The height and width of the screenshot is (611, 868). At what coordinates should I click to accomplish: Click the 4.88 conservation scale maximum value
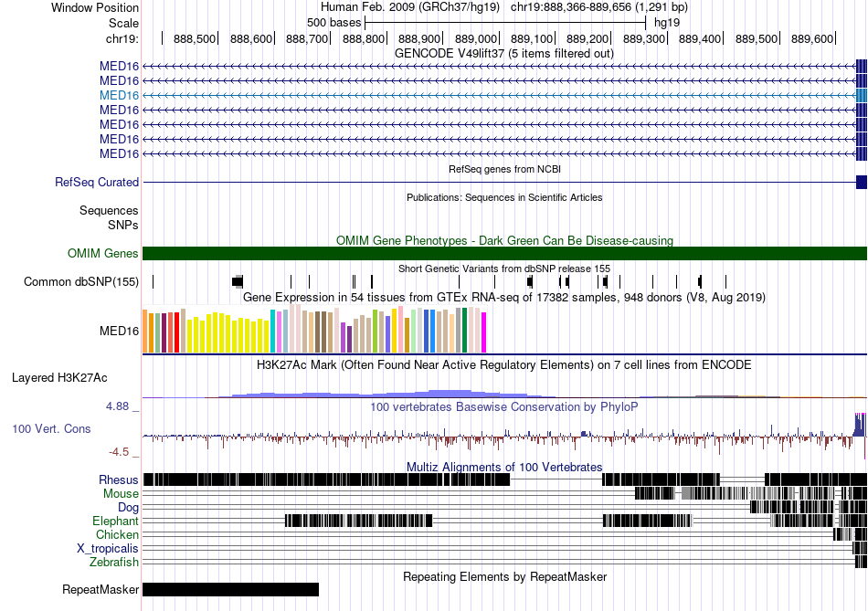click(117, 406)
